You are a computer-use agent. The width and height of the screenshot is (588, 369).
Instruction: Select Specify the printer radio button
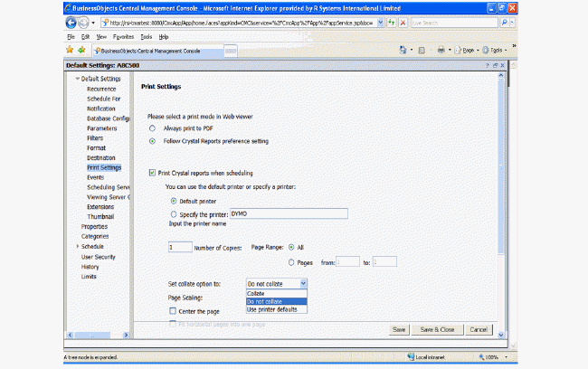[x=174, y=213]
